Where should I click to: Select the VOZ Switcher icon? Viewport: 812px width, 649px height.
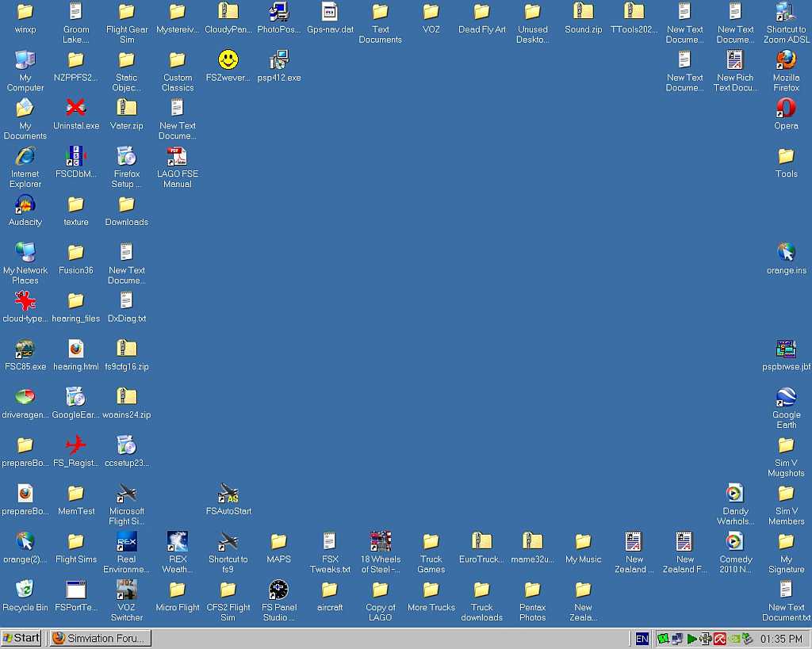click(127, 590)
